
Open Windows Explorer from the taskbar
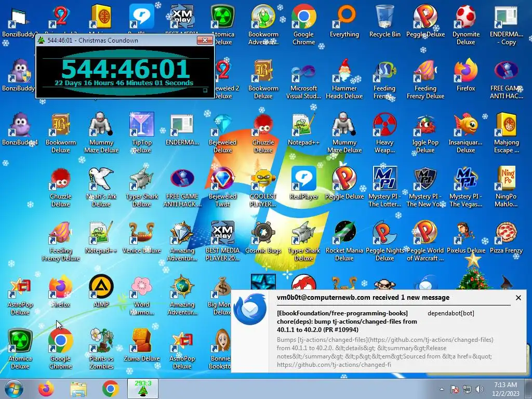[78, 389]
